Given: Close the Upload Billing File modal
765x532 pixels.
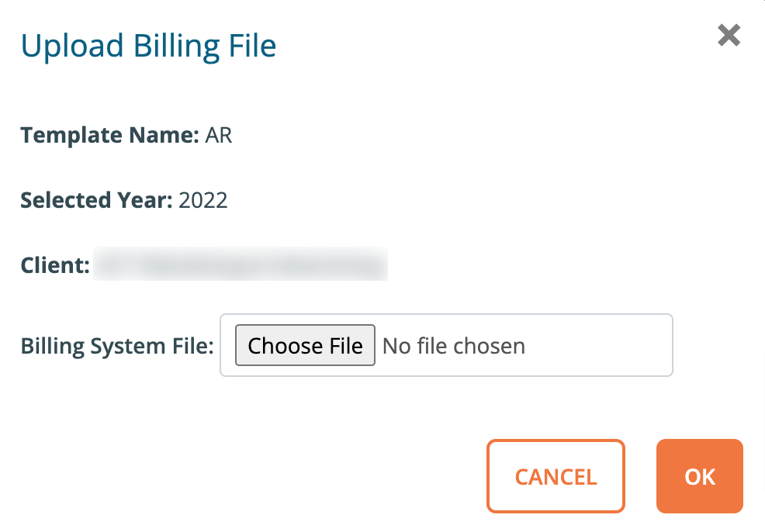Looking at the screenshot, I should [728, 35].
